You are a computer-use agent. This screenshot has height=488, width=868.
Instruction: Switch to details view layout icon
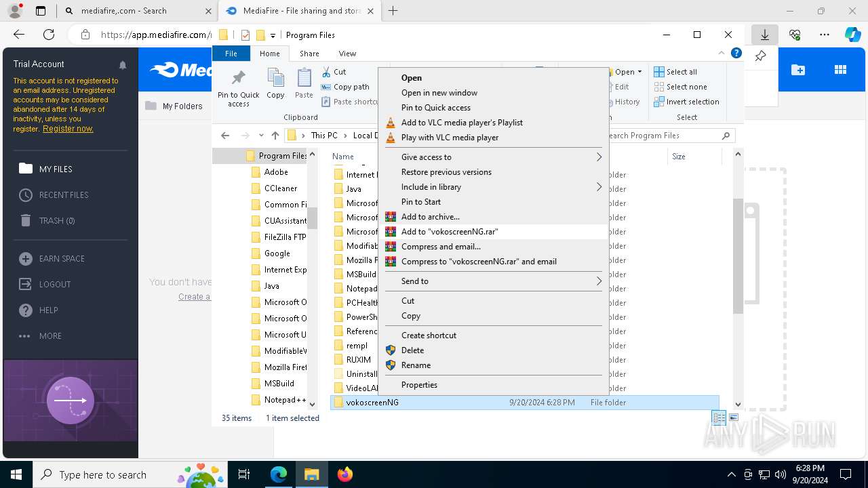(719, 418)
